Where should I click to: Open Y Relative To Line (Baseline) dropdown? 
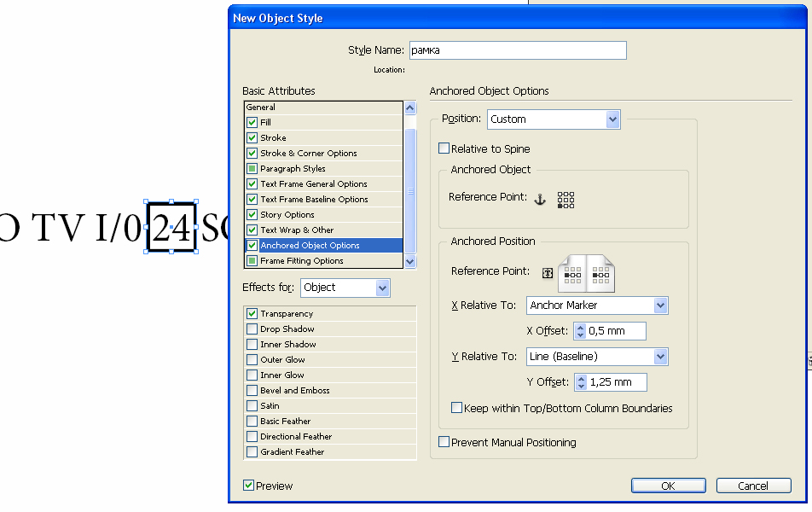pyautogui.click(x=597, y=357)
